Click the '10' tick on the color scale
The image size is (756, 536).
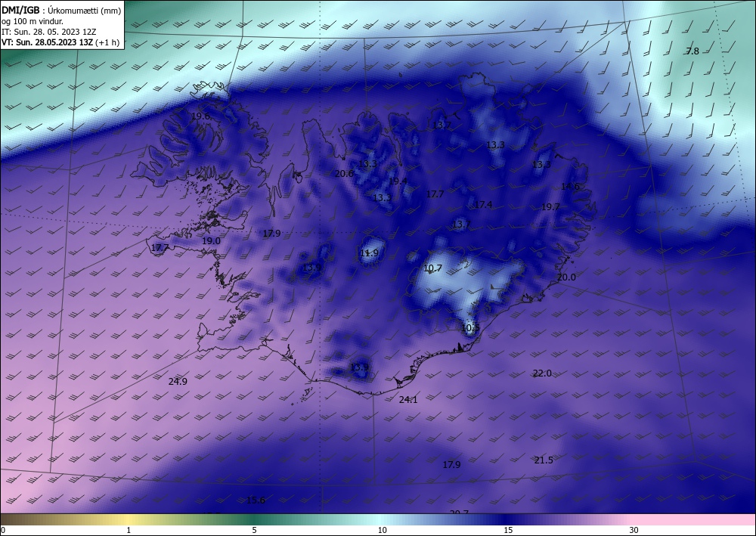pos(382,530)
